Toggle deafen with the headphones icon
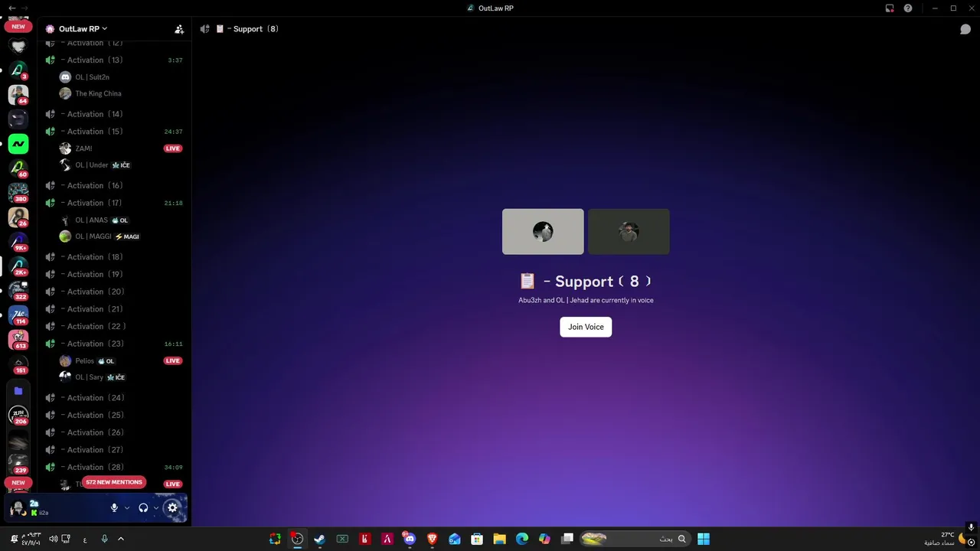 [x=143, y=507]
